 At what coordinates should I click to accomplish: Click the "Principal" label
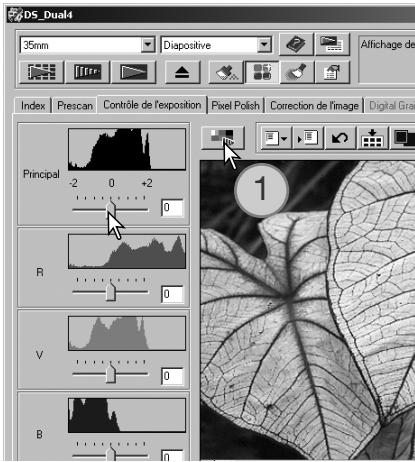pos(41,174)
